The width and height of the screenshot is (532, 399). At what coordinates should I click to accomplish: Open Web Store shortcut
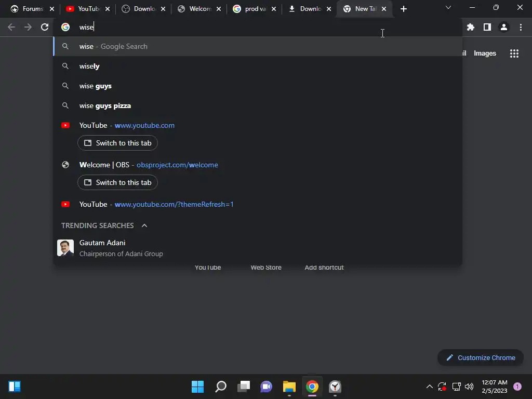(x=266, y=268)
